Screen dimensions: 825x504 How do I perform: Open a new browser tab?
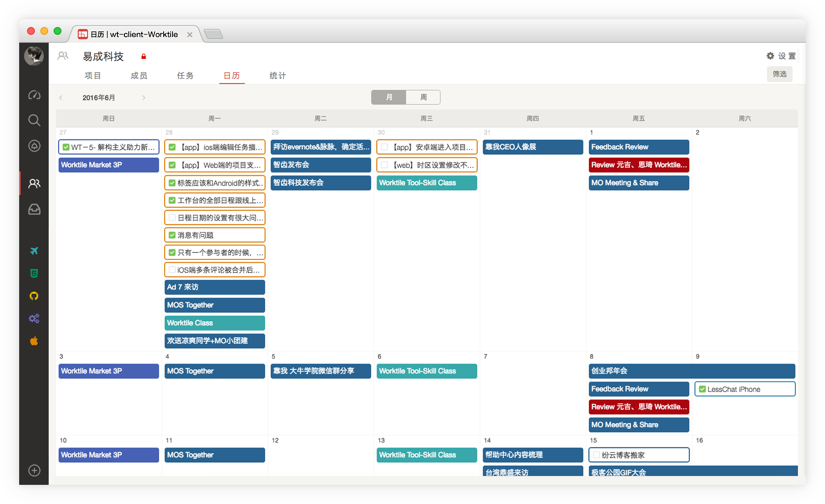(x=213, y=34)
